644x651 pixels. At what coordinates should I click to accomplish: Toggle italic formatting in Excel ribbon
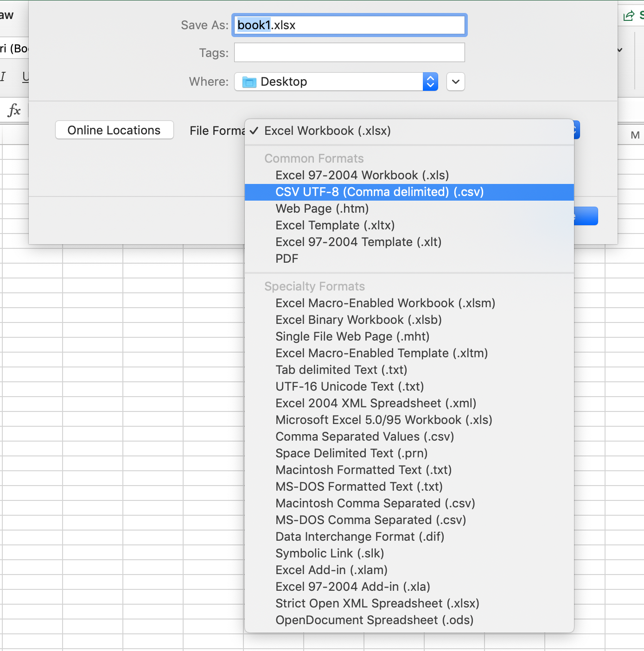click(3, 76)
